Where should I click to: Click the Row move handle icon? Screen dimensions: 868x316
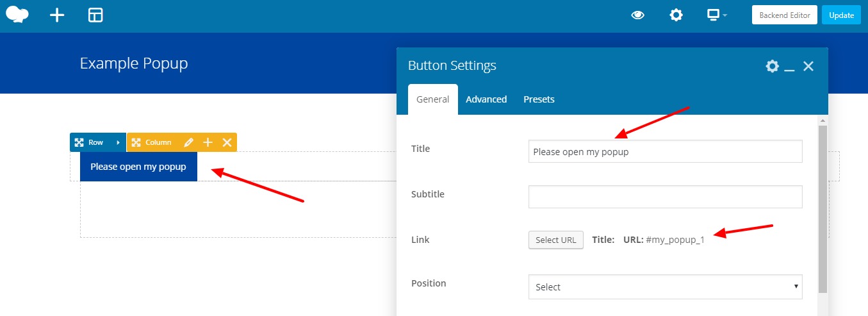[79, 142]
